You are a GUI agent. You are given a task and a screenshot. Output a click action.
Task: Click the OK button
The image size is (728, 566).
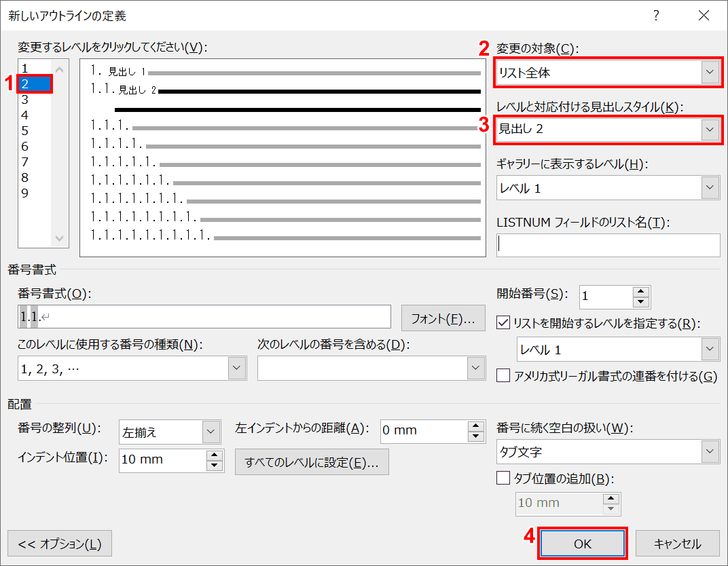(x=583, y=544)
